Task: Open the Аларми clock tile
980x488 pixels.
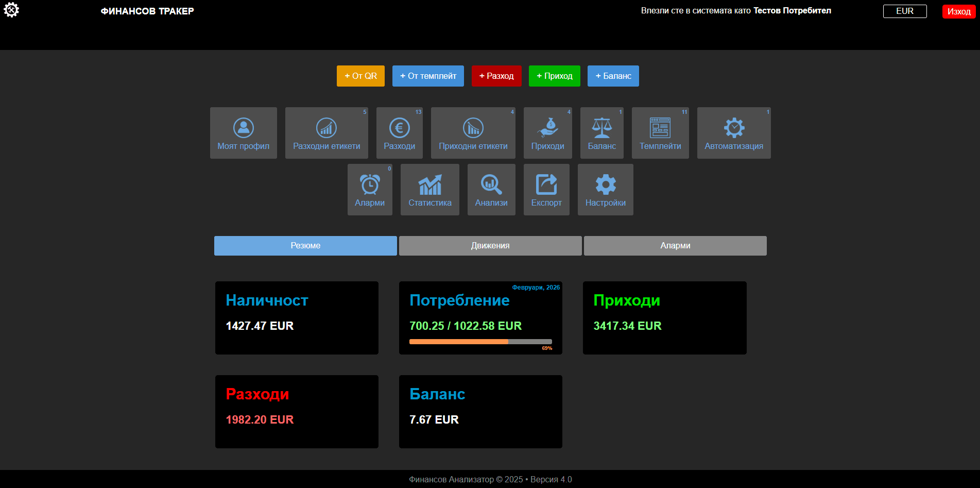Action: (370, 190)
